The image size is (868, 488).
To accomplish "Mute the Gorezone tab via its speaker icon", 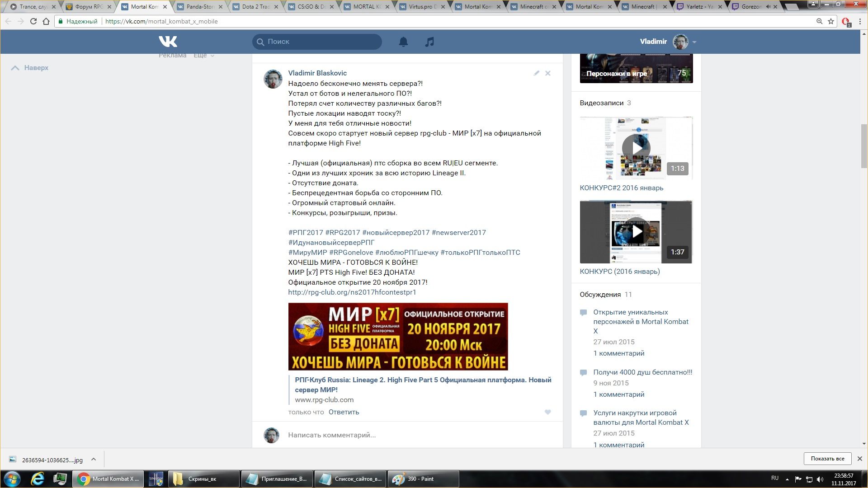I will (x=768, y=7).
